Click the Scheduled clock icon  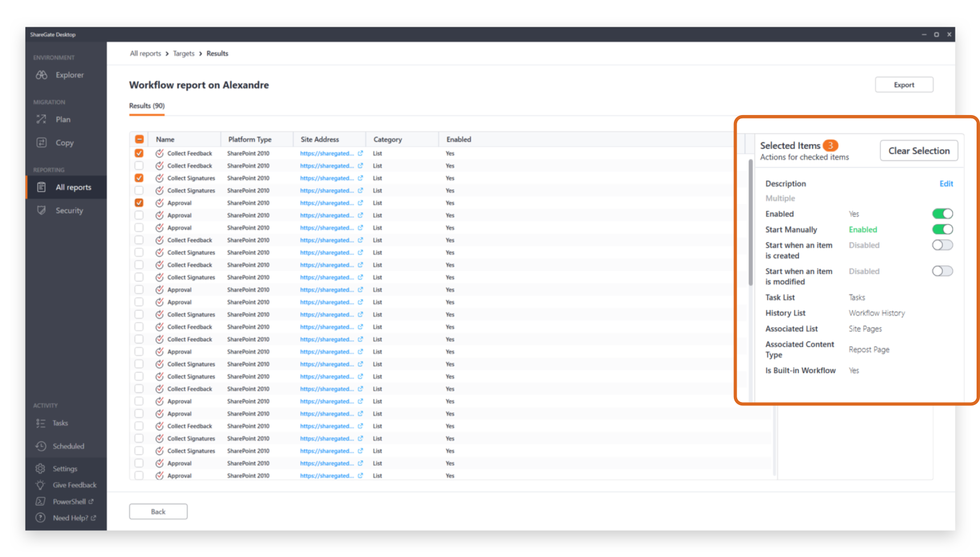tap(40, 446)
